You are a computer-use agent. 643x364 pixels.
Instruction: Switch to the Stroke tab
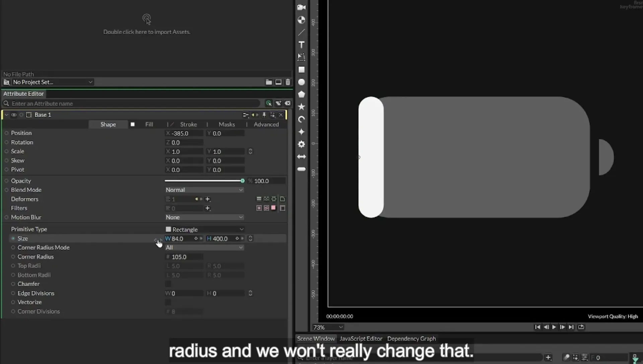(188, 124)
